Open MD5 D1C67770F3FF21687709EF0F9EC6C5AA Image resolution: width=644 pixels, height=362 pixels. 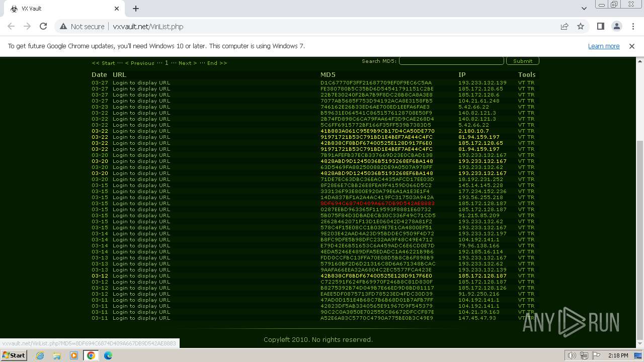(376, 83)
